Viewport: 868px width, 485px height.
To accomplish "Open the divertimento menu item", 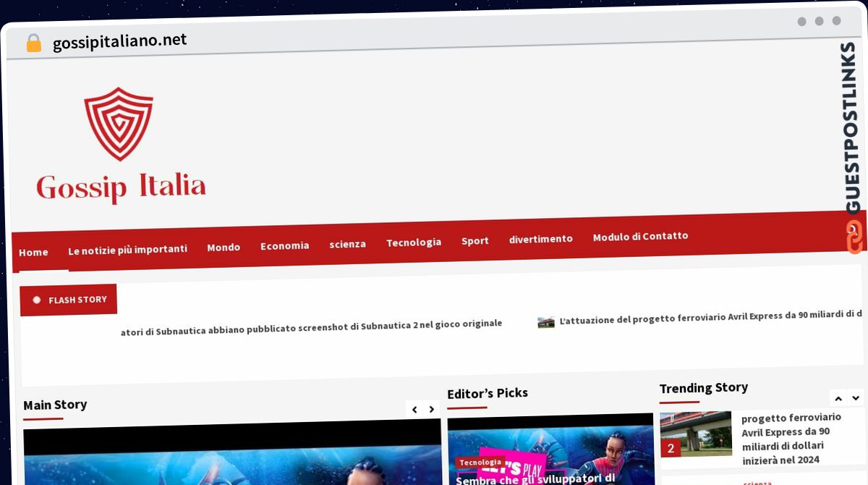I will click(x=541, y=239).
